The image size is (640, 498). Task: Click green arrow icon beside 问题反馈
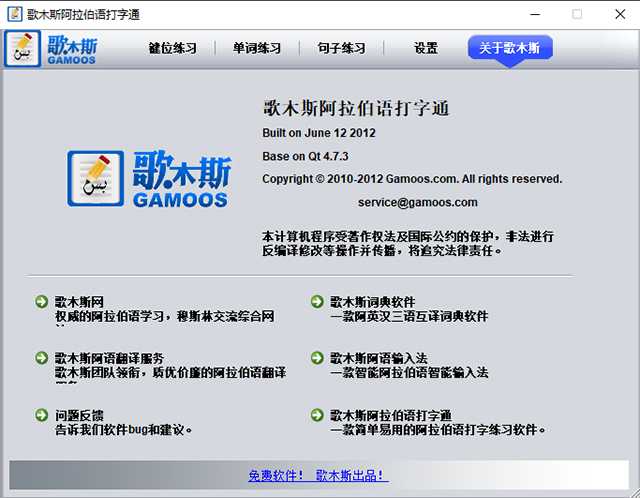[x=42, y=415]
